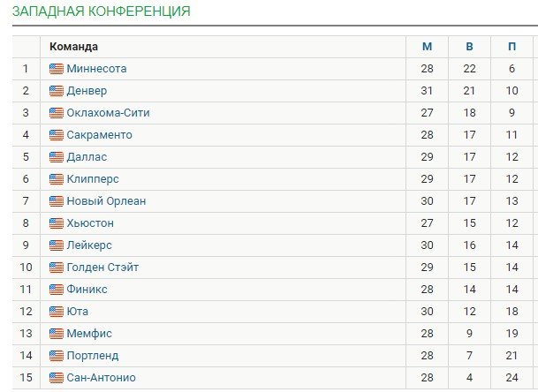Click the flag icon beside Хьюстон

tap(57, 223)
